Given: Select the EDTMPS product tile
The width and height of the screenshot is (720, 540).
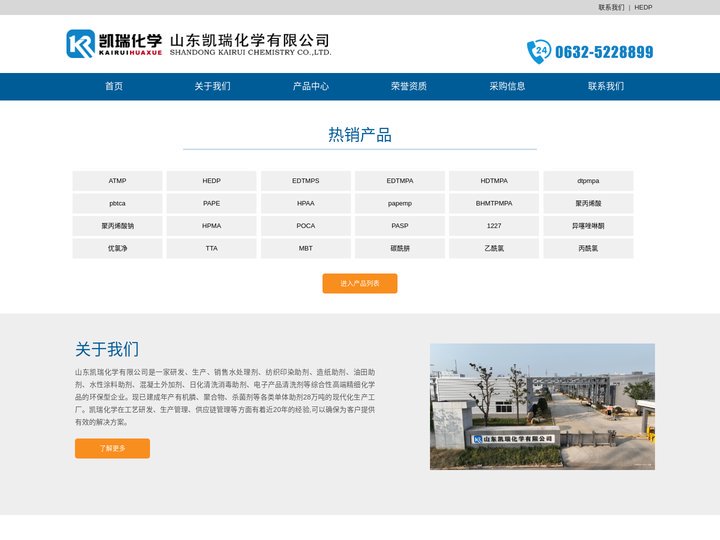Looking at the screenshot, I should pos(306,181).
